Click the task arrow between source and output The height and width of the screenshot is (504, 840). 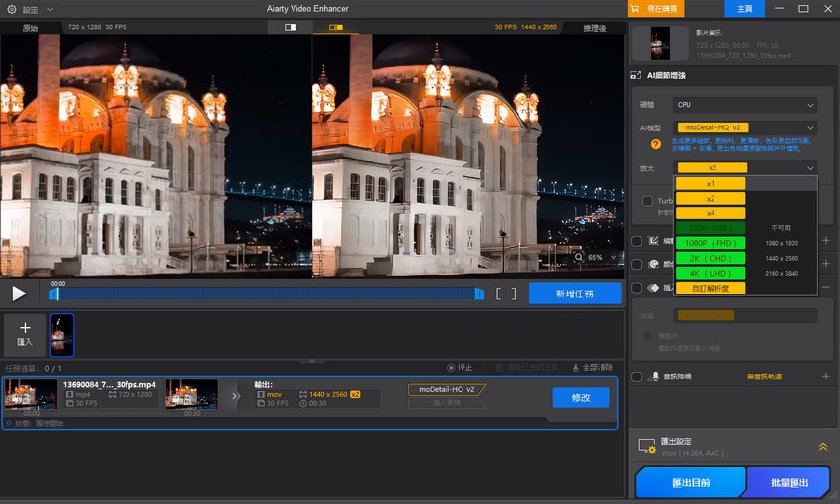(x=234, y=397)
